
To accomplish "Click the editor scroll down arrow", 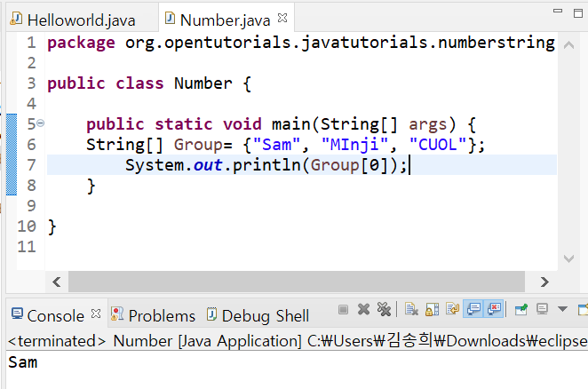I will click(x=568, y=258).
